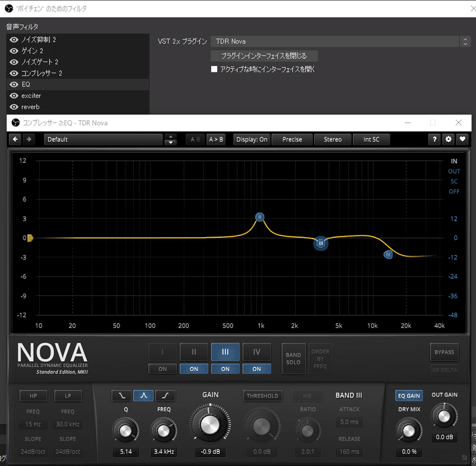Click the Q value field 5.14
This screenshot has width=476, height=466.
(126, 452)
